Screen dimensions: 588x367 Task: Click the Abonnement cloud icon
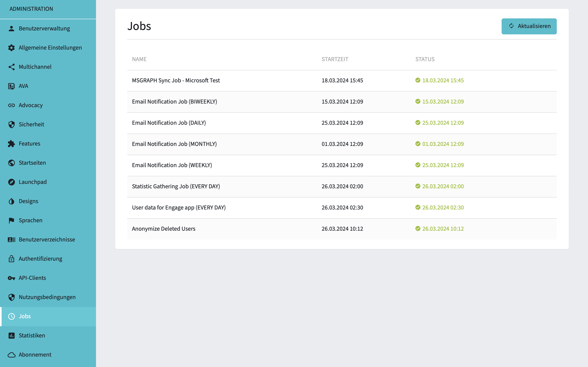[x=11, y=355]
